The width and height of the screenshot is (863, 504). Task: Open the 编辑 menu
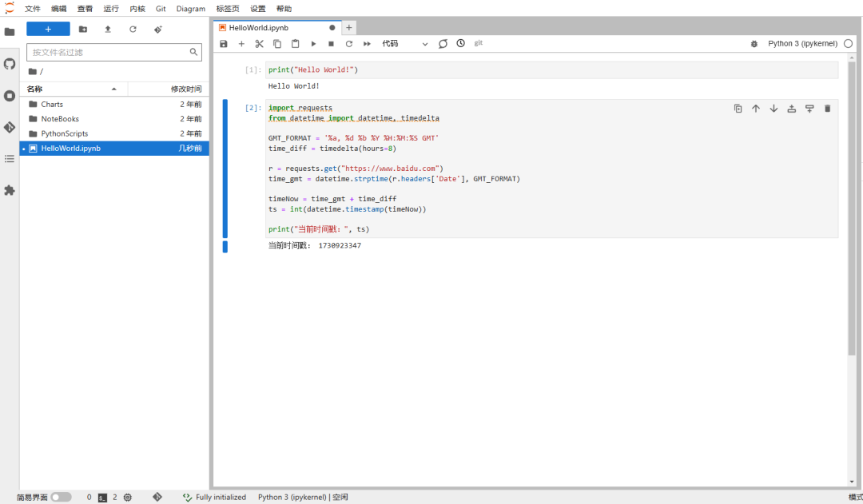coord(59,9)
